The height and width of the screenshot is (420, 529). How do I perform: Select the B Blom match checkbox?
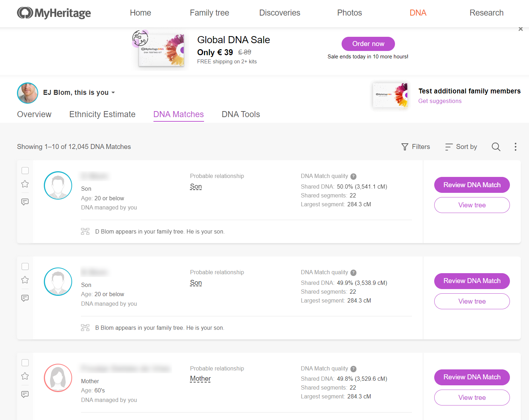pyautogui.click(x=25, y=266)
